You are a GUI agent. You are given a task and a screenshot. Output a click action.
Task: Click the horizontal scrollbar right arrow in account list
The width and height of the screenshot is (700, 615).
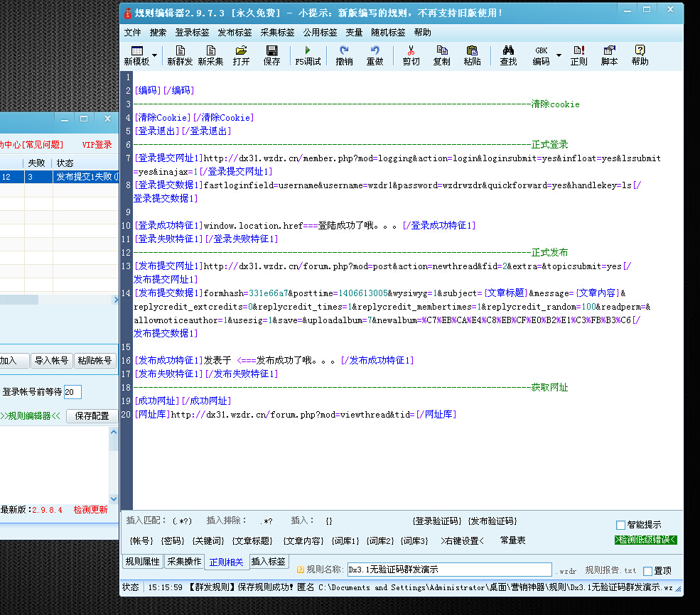coord(115,300)
